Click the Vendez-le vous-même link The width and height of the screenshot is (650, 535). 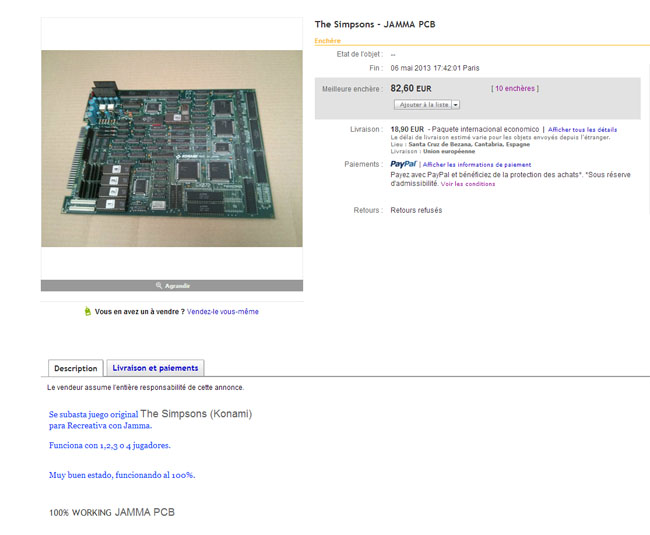(223, 311)
